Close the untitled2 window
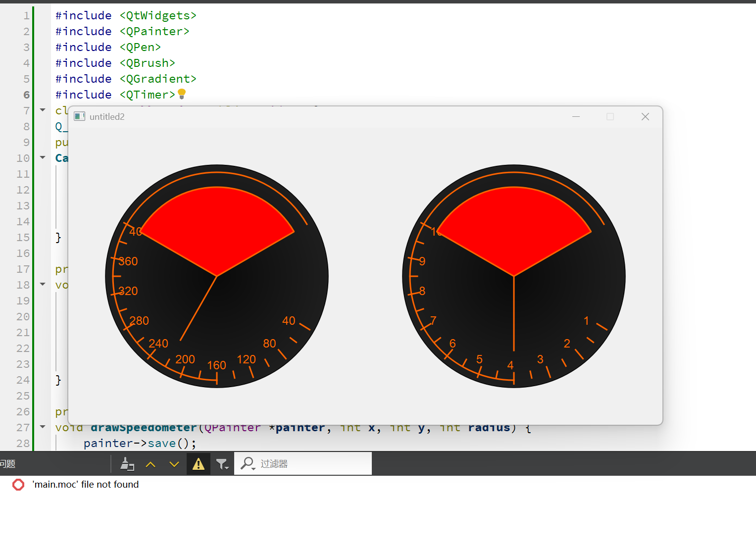The image size is (756, 551). [645, 117]
